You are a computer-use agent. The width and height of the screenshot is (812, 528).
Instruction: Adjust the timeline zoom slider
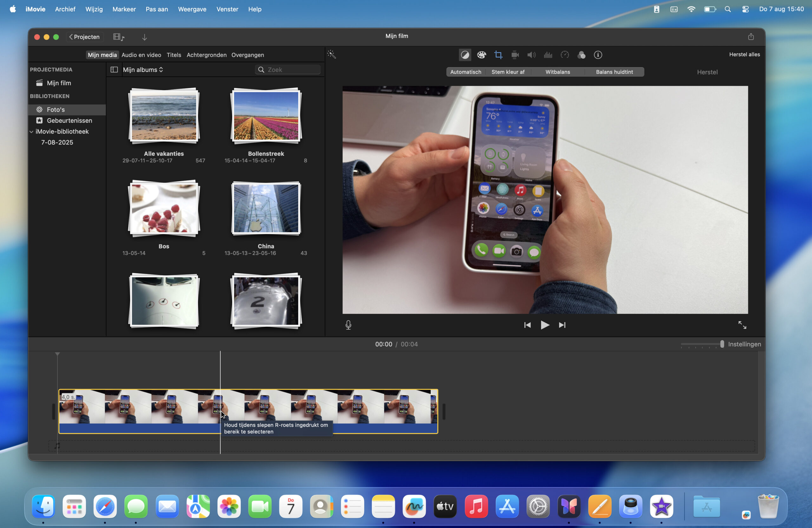(722, 344)
